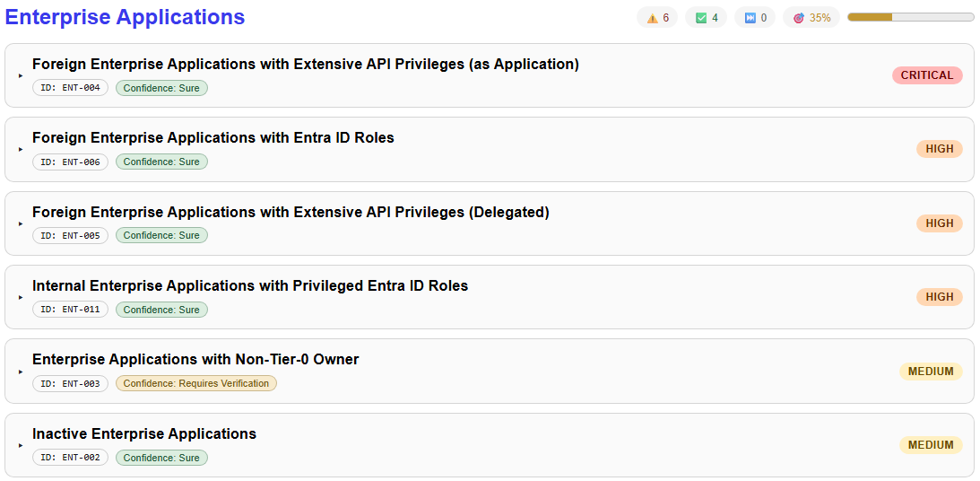
Task: Open Internal Enterprise Applications with Privileged Entra ID Roles
Action: pyautogui.click(x=250, y=285)
